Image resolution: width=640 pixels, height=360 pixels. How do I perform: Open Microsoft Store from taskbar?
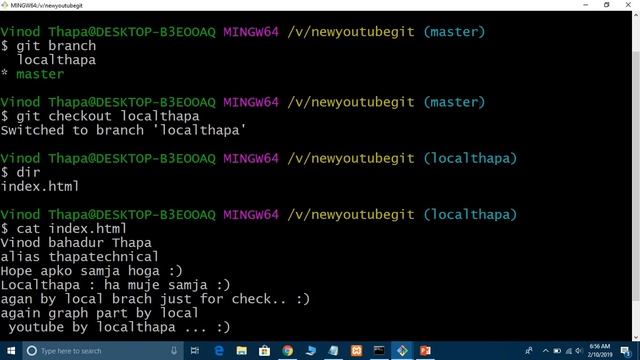[264, 351]
